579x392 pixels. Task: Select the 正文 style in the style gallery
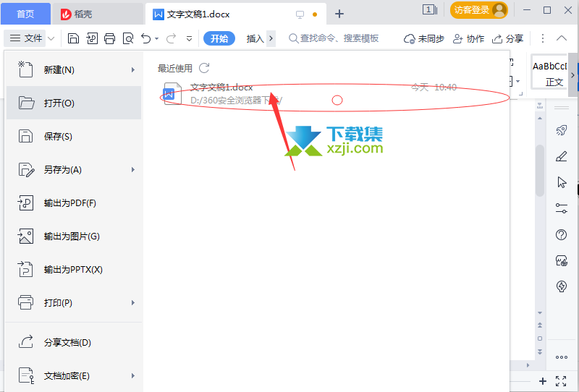tap(549, 74)
